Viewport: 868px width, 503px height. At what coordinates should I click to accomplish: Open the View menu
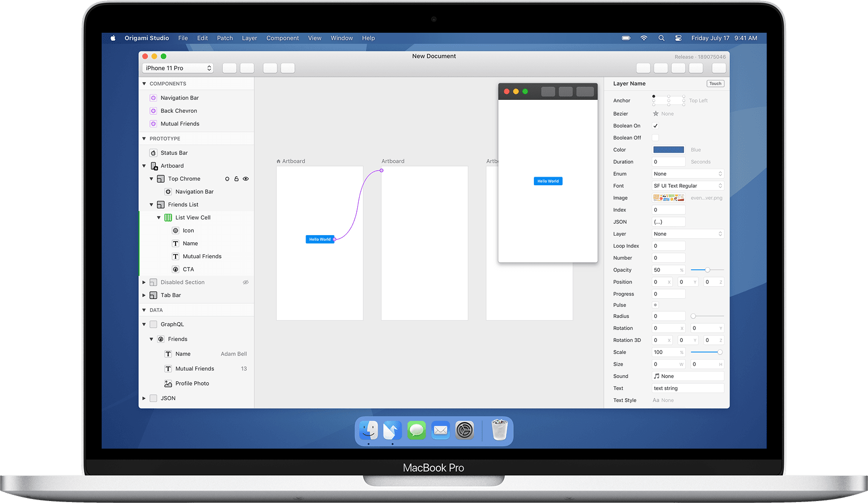(315, 38)
